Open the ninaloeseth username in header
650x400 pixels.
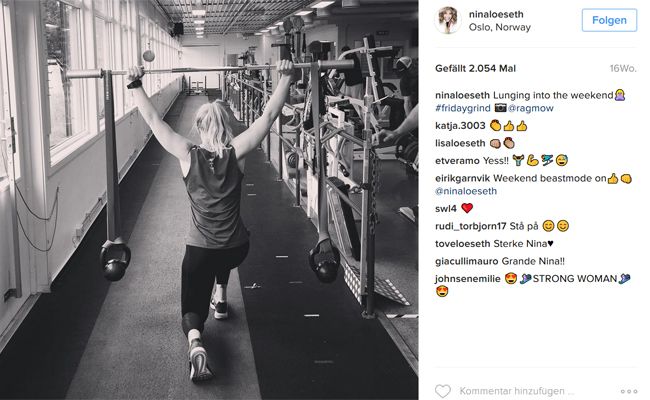click(x=496, y=14)
